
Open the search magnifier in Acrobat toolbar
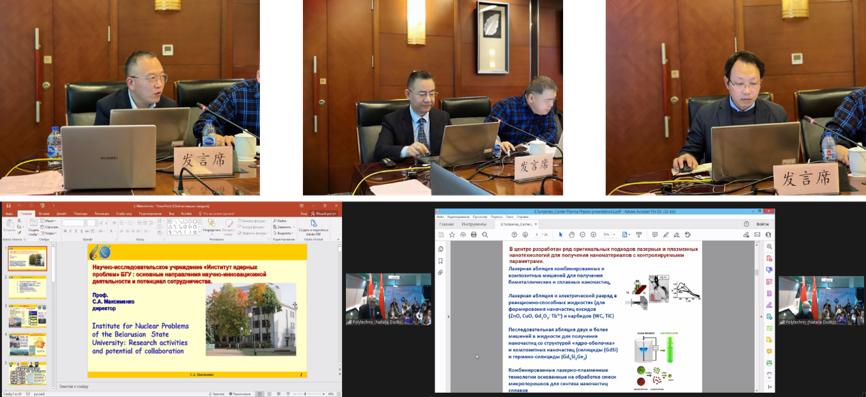tap(485, 235)
